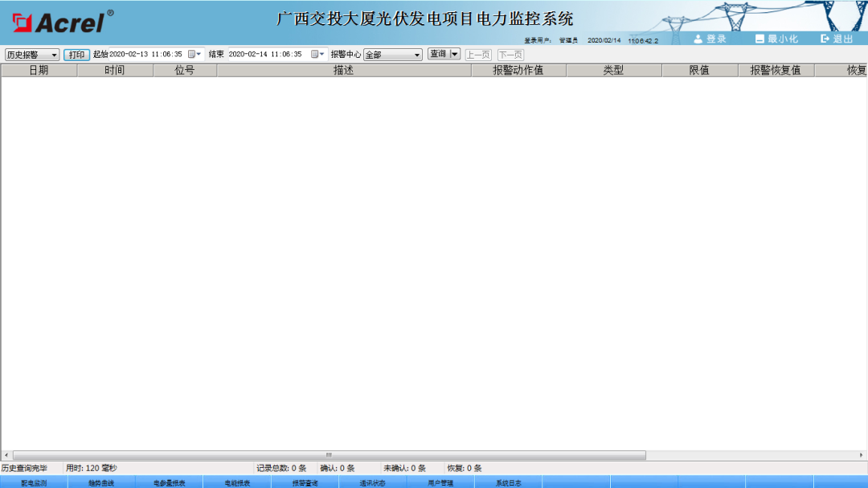Expand the arrow next to 查询
The height and width of the screenshot is (488, 868).
coord(456,54)
